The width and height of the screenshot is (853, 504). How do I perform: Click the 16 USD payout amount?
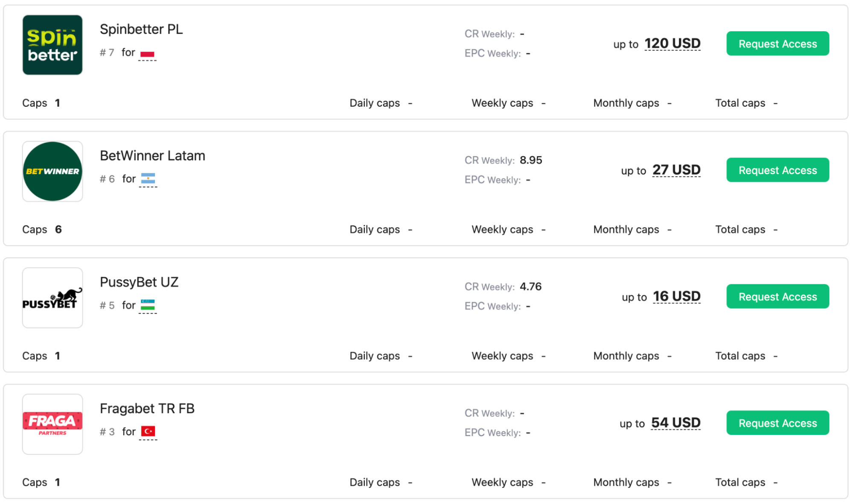coord(677,297)
